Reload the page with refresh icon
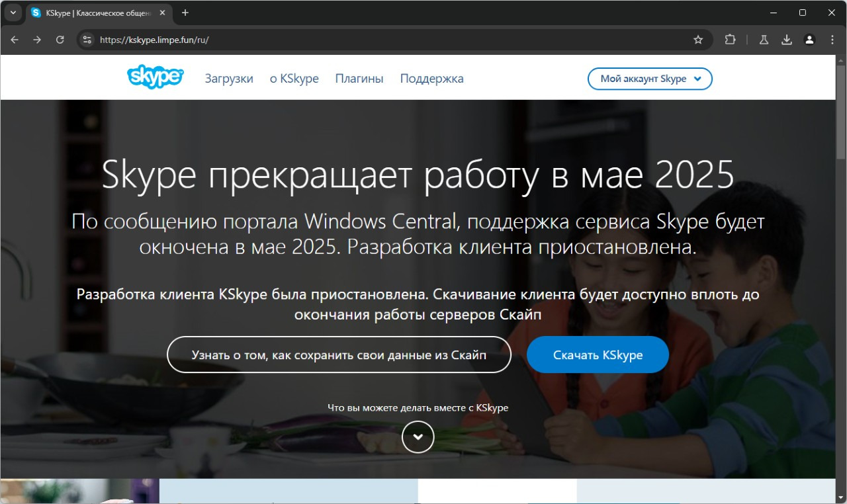The image size is (847, 504). (x=60, y=40)
